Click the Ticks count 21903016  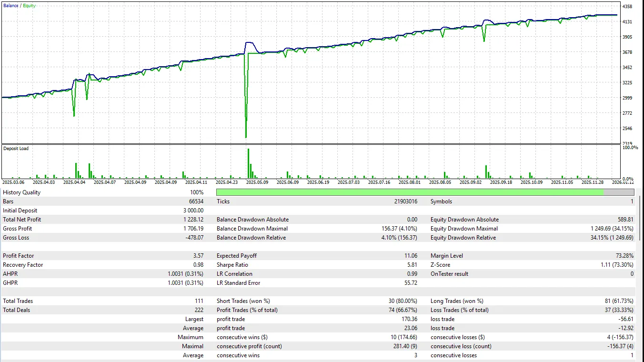[403, 201]
